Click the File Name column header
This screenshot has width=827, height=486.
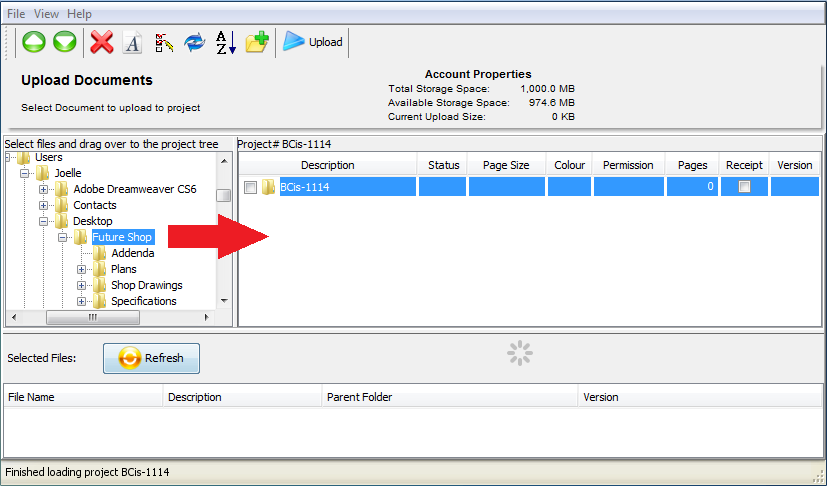(x=31, y=397)
